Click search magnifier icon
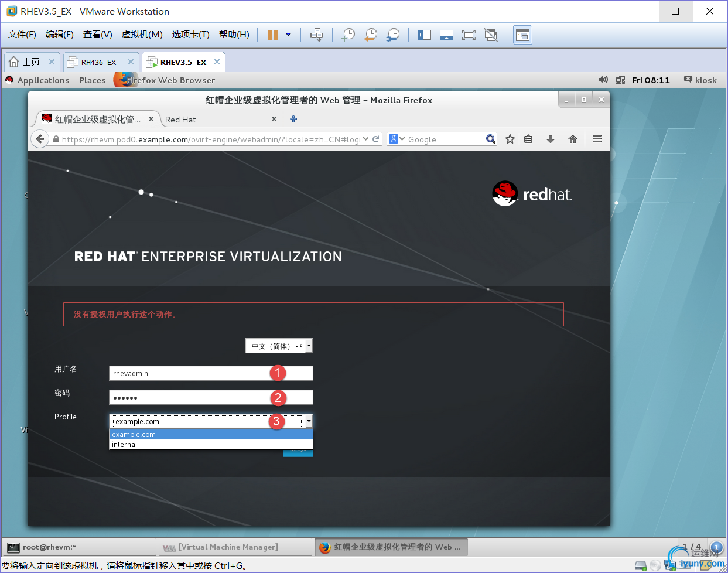Image resolution: width=728 pixels, height=573 pixels. [491, 139]
